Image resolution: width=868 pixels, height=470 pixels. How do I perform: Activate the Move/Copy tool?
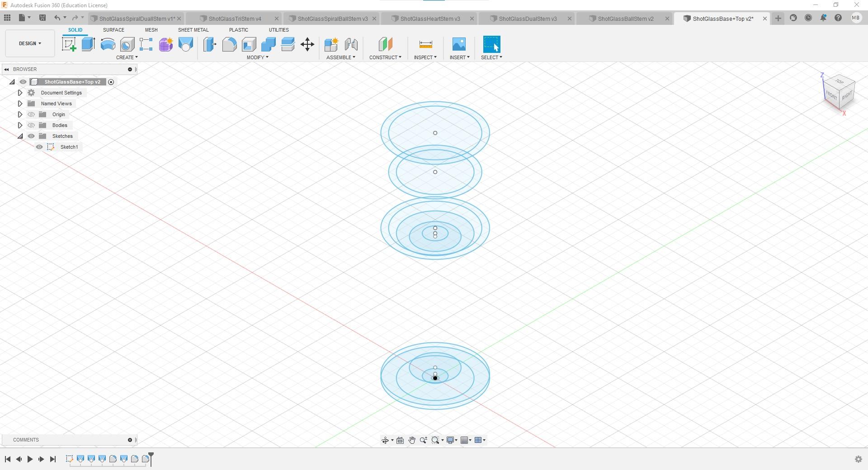pos(307,44)
